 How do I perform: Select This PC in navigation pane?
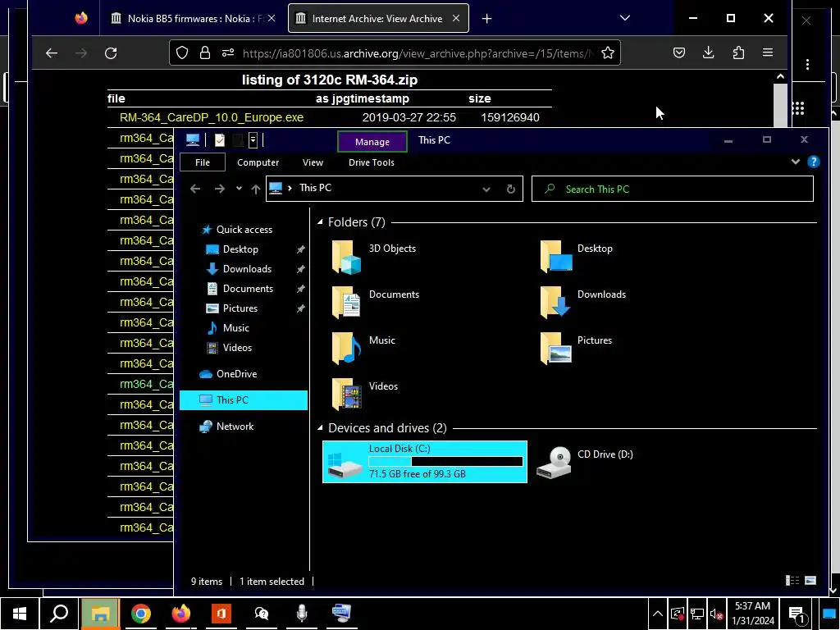[243, 400]
